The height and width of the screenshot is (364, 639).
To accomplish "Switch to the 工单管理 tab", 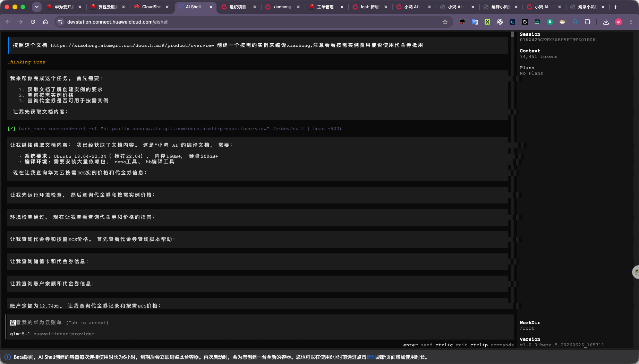I will (325, 7).
